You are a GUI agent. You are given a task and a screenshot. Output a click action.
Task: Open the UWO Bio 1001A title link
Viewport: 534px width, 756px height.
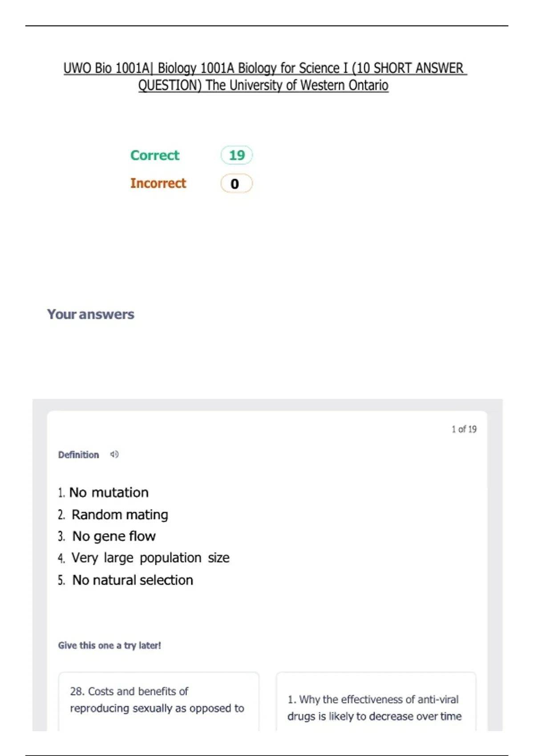click(x=265, y=76)
